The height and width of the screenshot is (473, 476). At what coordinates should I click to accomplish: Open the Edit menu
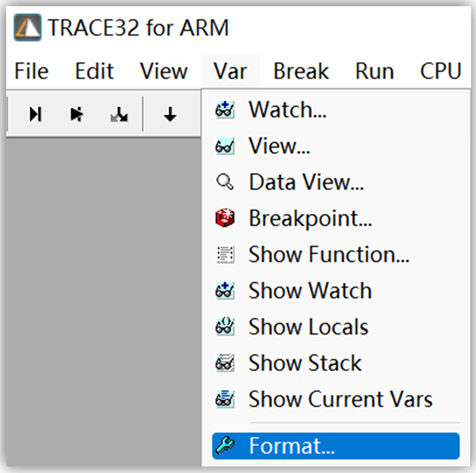[x=93, y=71]
